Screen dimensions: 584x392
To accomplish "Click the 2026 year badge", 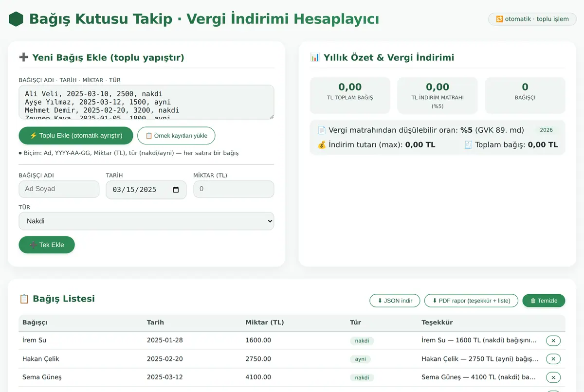I will 546,130.
